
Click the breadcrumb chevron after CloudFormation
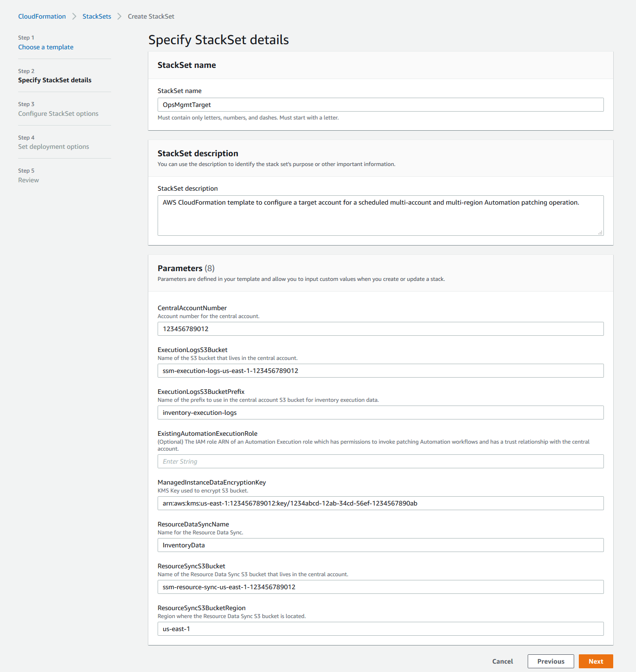click(74, 16)
